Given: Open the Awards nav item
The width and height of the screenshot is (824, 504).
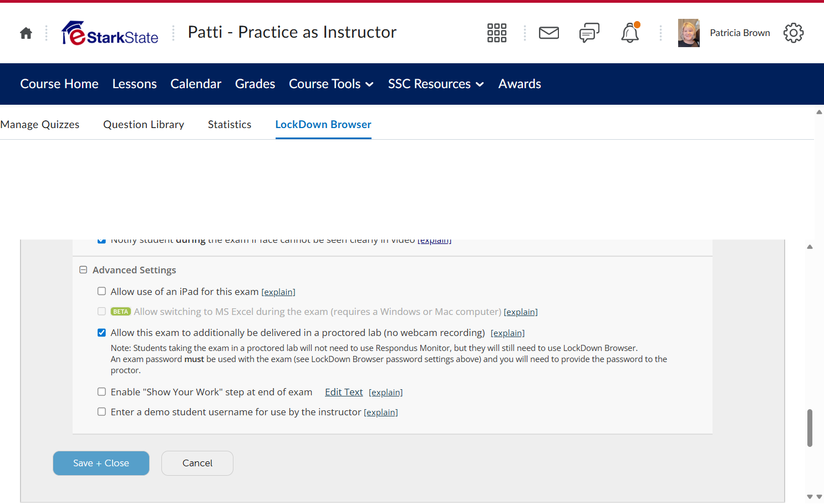Looking at the screenshot, I should point(520,84).
